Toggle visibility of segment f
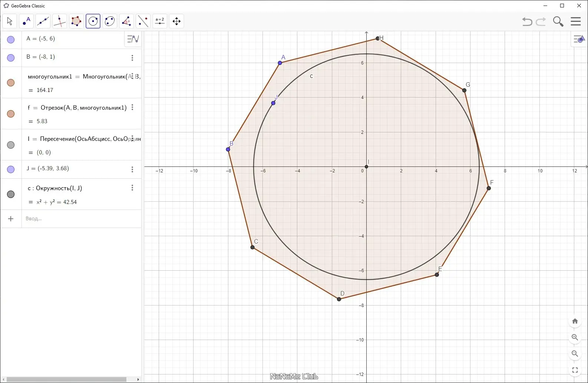The width and height of the screenshot is (588, 383). point(11,114)
